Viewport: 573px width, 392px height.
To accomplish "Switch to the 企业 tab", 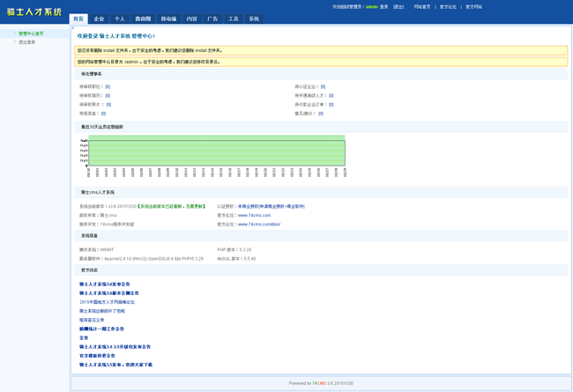I will (x=99, y=18).
